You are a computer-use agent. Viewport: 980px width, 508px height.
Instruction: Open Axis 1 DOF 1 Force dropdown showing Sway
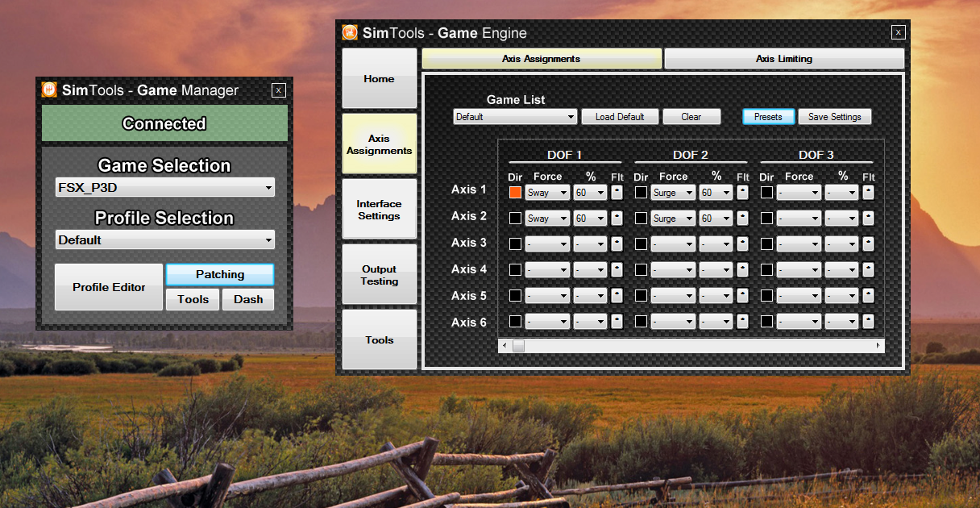(x=547, y=193)
